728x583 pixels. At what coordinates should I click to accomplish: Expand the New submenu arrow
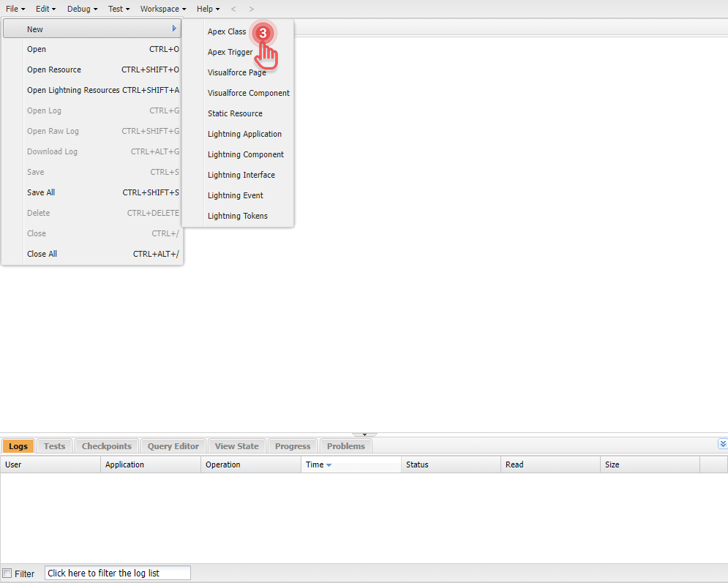tap(174, 29)
